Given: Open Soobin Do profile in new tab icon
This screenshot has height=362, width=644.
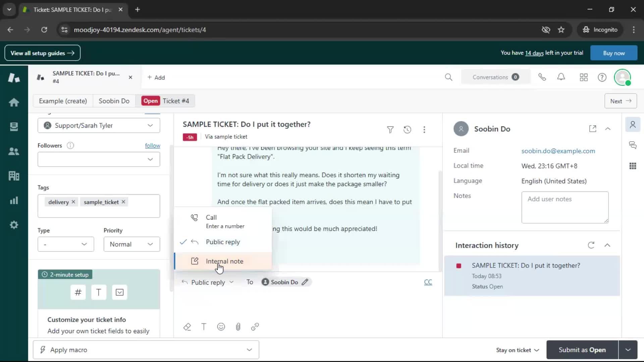Looking at the screenshot, I should pos(593,129).
